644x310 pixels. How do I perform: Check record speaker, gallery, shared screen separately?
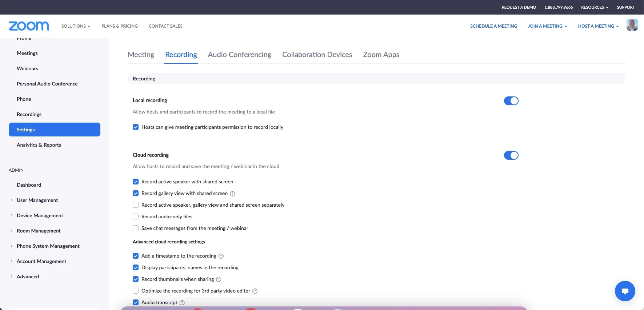[x=136, y=205]
